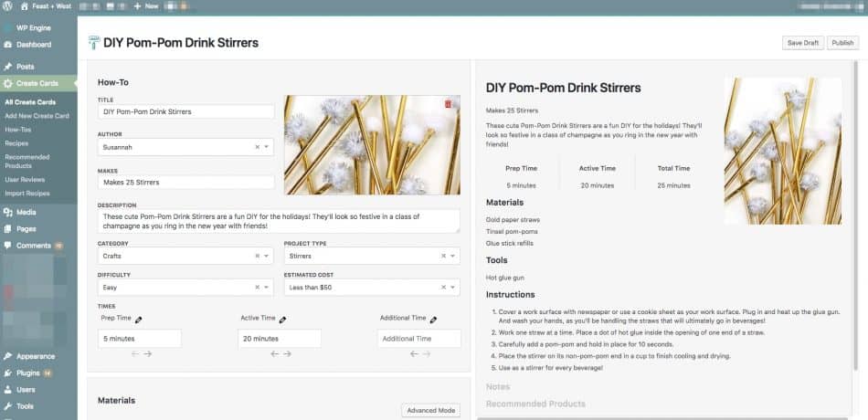This screenshot has height=420, width=868.
Task: Click the Publish button
Action: [842, 43]
